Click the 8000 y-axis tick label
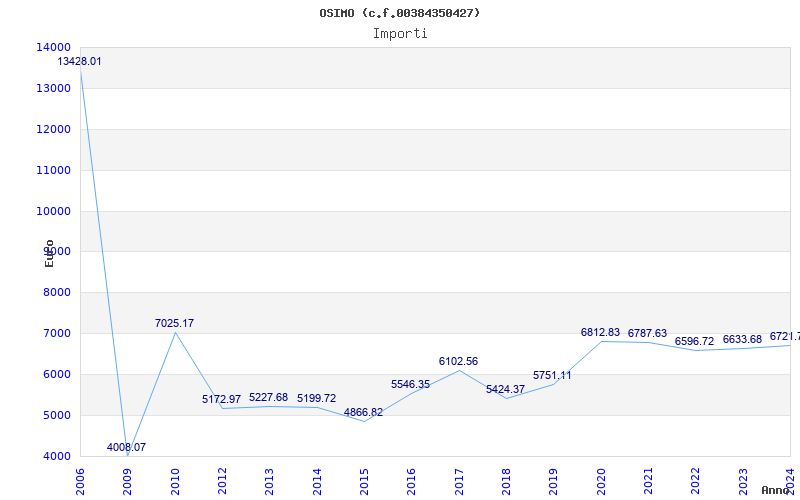Screen dimensions: 800x500 pyautogui.click(x=56, y=292)
